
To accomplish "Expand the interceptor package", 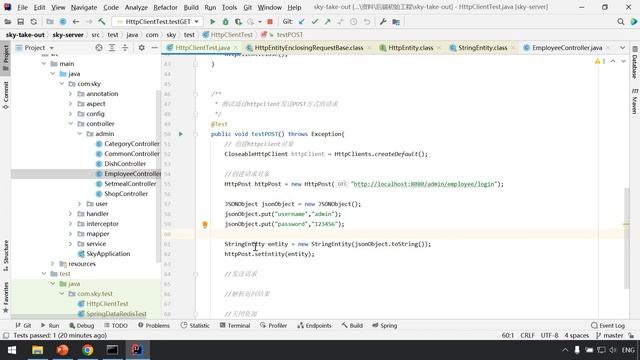I will [x=71, y=224].
